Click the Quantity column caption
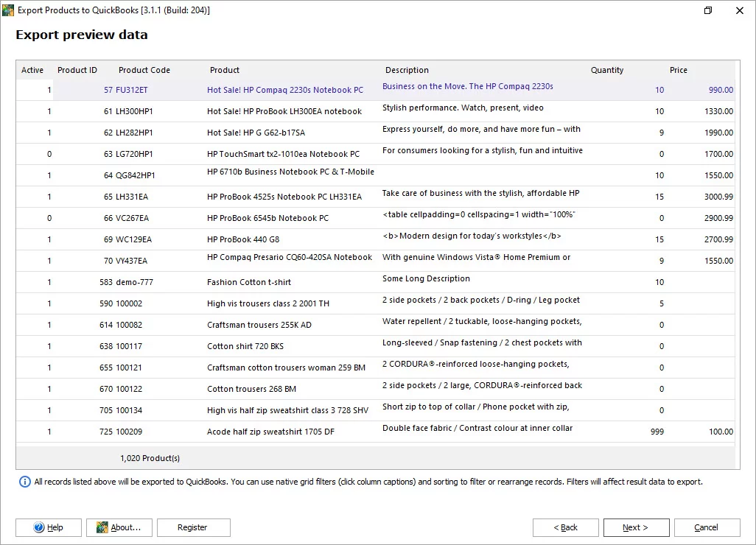This screenshot has width=756, height=545. click(607, 70)
